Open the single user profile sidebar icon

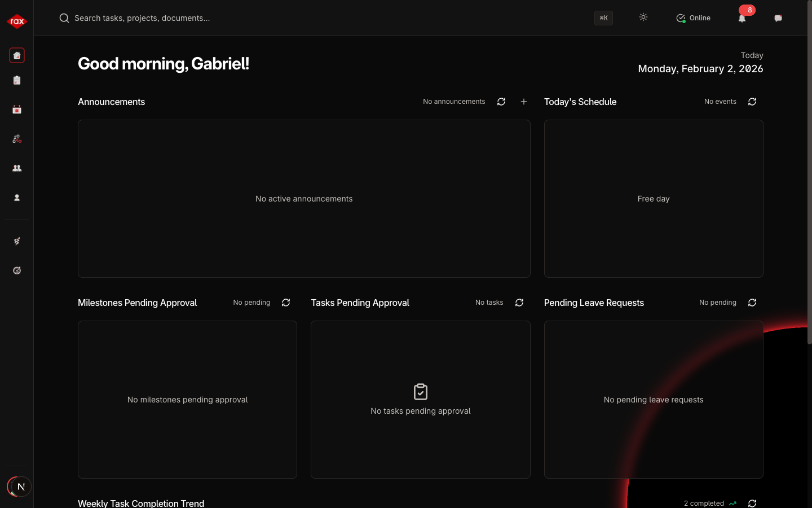click(17, 198)
